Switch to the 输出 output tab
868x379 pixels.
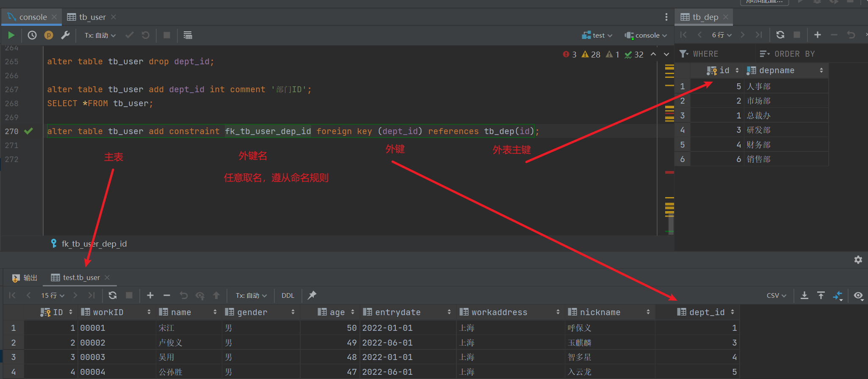click(25, 277)
